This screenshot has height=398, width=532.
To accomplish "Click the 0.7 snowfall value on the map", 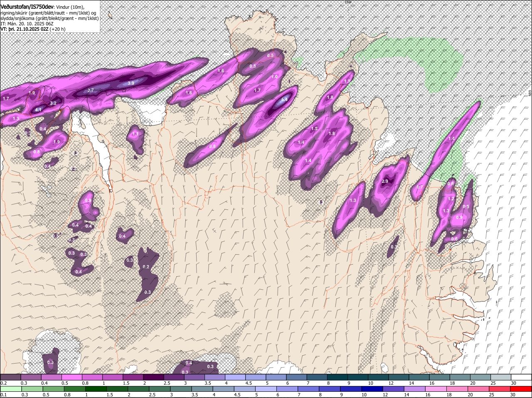I will click(419, 187).
